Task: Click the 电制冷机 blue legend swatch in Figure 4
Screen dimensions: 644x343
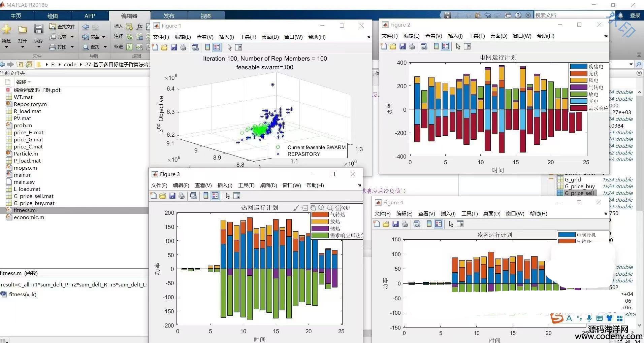Action: [x=567, y=235]
